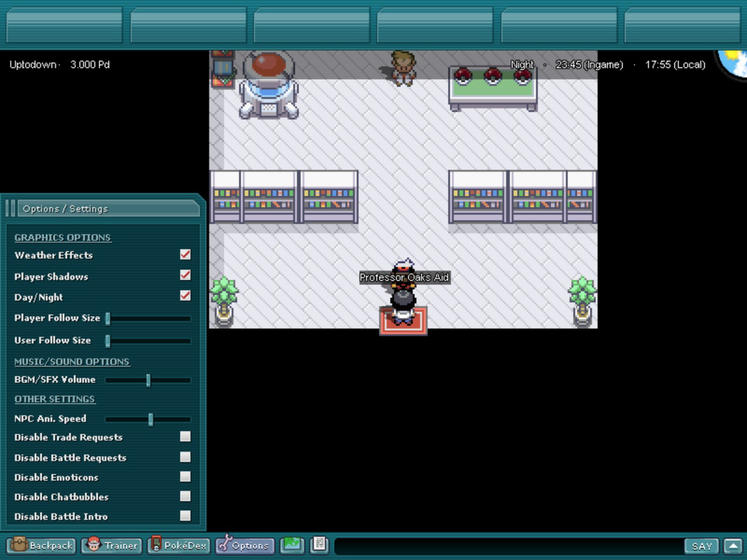Image resolution: width=747 pixels, height=560 pixels.
Task: Select the GRAPHICS OPTIONS heading
Action: click(63, 237)
